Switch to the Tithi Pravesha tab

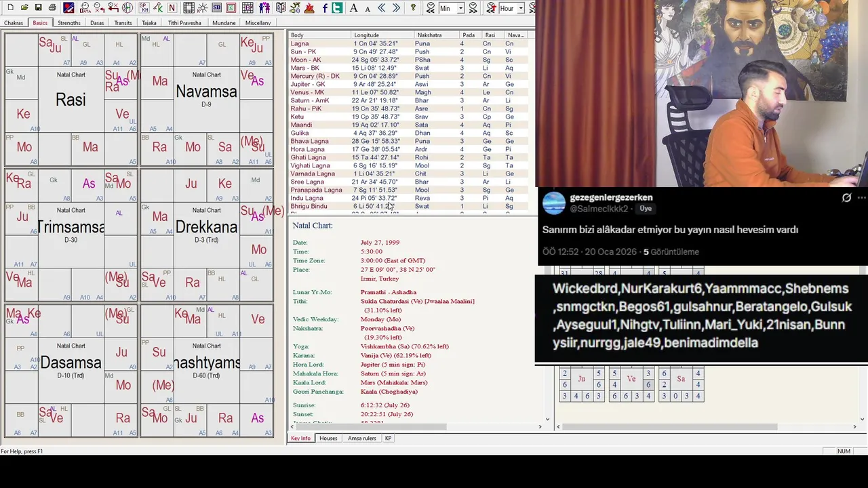(x=184, y=23)
